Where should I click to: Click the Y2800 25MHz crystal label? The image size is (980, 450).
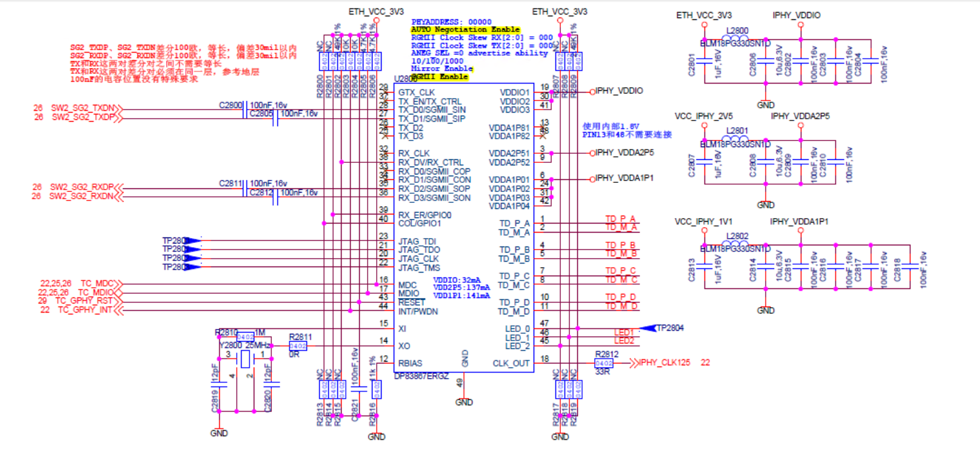pyautogui.click(x=245, y=345)
